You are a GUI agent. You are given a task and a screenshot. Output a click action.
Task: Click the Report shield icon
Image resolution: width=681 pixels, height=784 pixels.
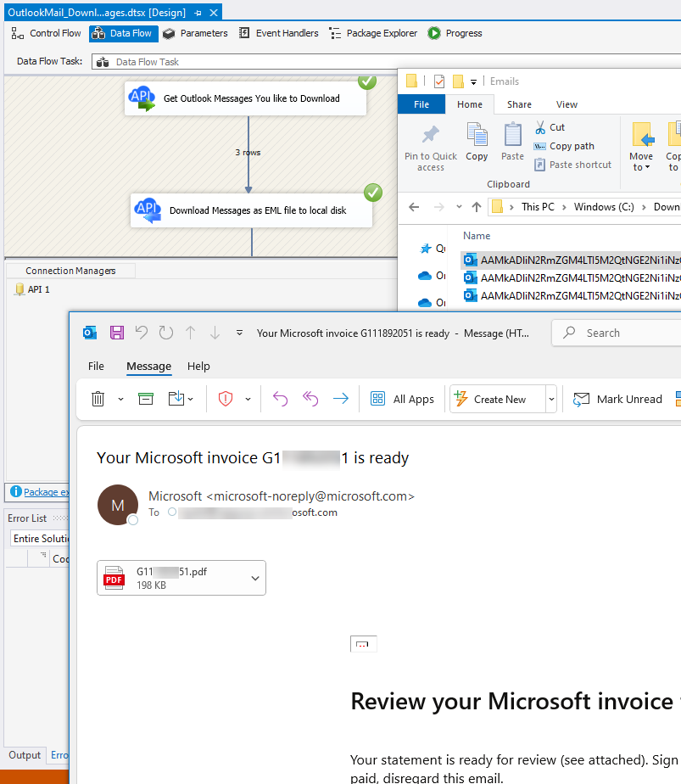point(226,399)
